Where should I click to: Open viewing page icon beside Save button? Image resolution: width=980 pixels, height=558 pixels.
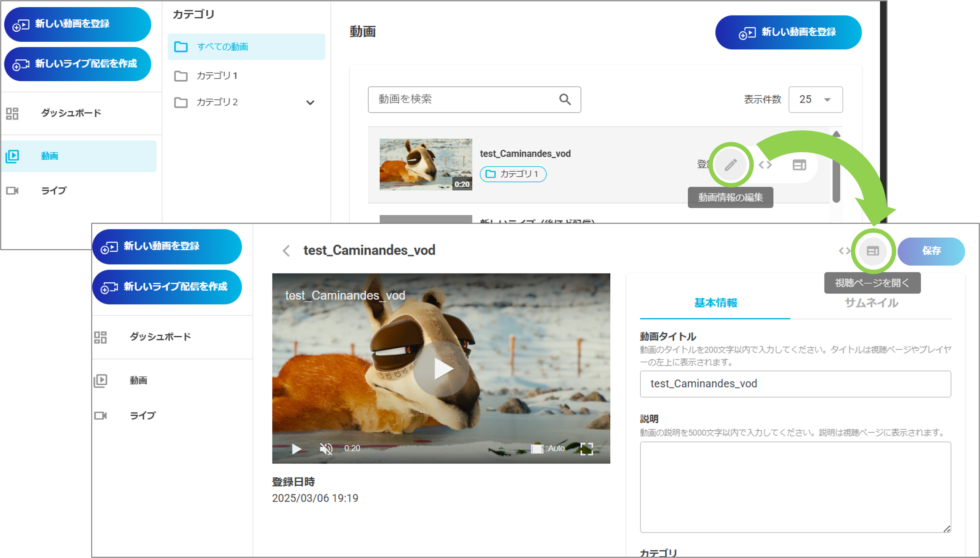[x=873, y=251]
